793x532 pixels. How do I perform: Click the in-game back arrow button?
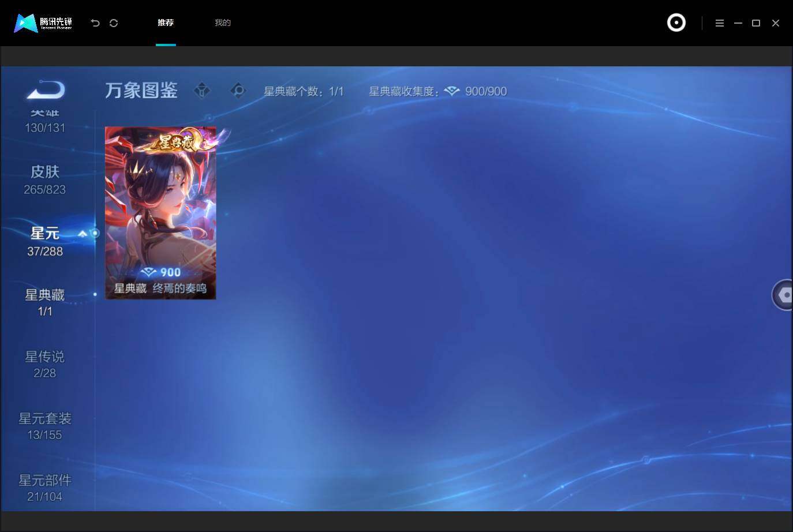(46, 90)
